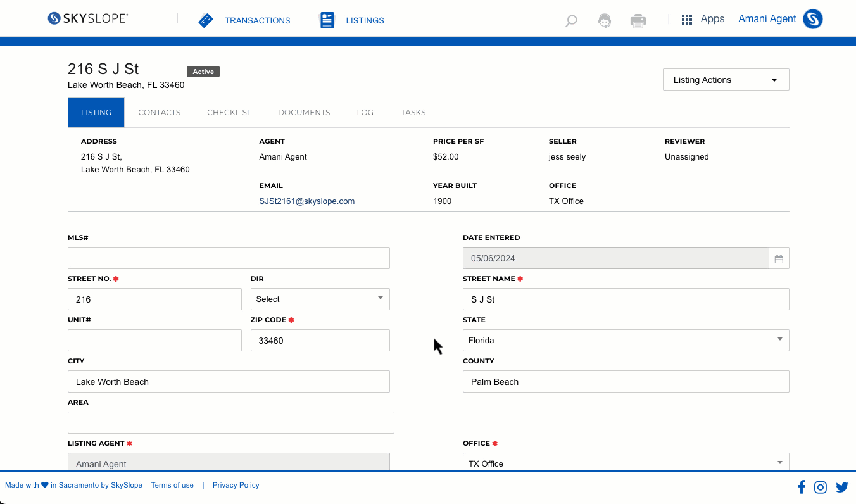The image size is (856, 504).
Task: Open the support agent headset icon
Action: tap(605, 20)
